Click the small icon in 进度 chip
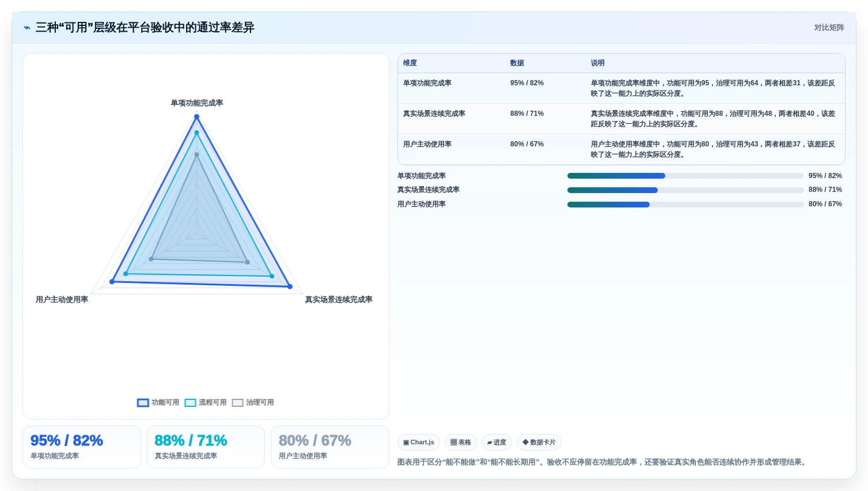The width and height of the screenshot is (868, 491). (x=490, y=443)
